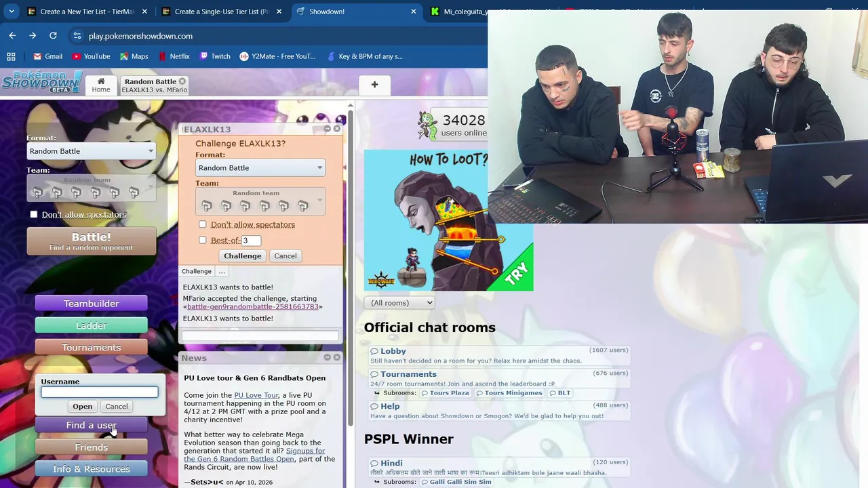The height and width of the screenshot is (488, 868).
Task: Click the Find a user button
Action: [x=92, y=425]
